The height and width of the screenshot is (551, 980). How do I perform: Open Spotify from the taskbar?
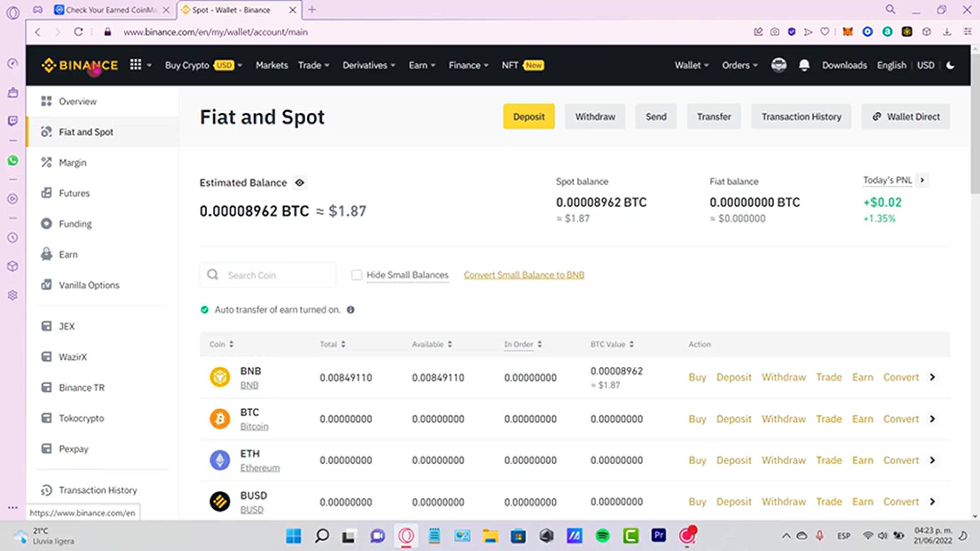pyautogui.click(x=603, y=536)
